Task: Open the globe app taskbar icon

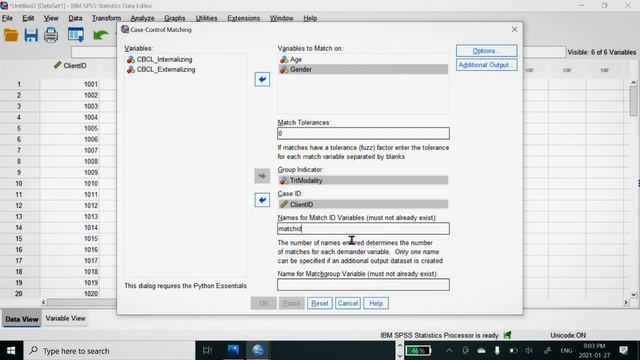Action: coord(258,351)
